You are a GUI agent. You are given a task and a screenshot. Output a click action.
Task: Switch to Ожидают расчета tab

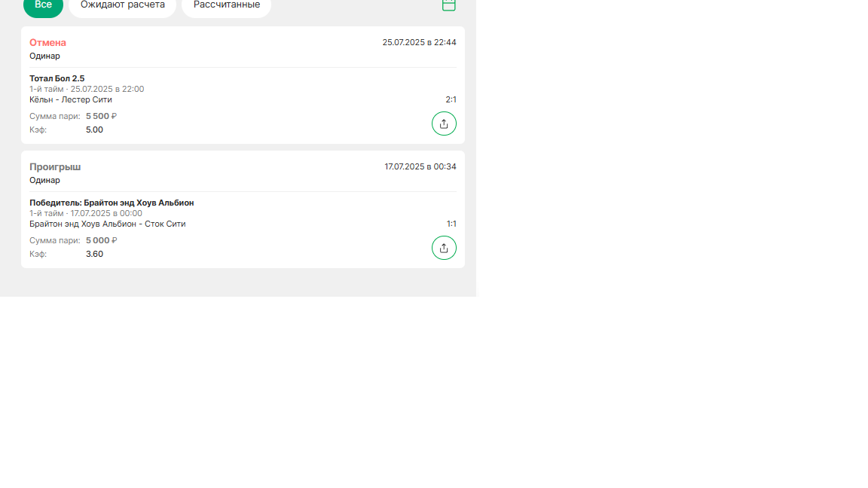click(122, 5)
